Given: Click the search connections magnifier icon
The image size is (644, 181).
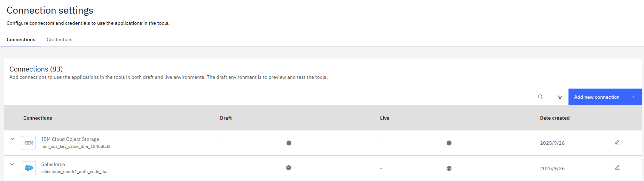Looking at the screenshot, I should (x=540, y=97).
